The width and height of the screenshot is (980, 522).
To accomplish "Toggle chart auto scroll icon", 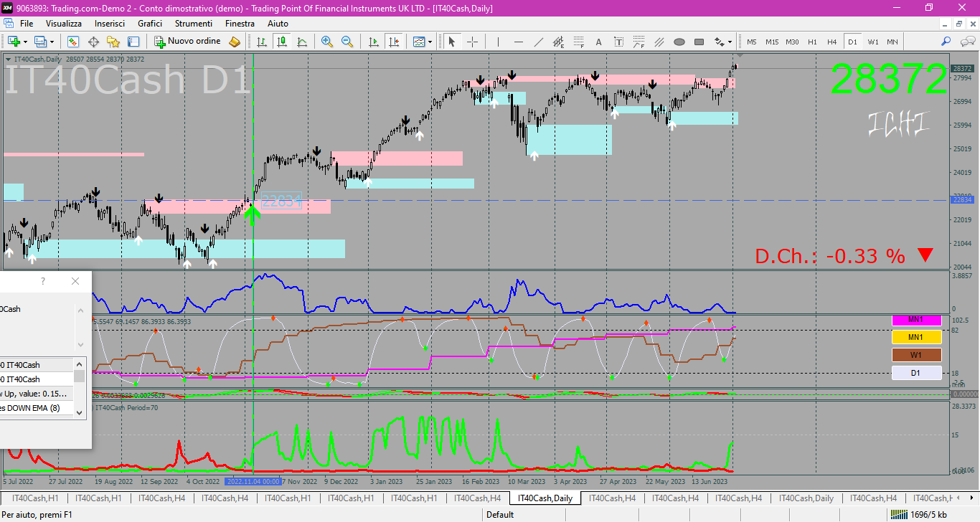I will click(372, 42).
